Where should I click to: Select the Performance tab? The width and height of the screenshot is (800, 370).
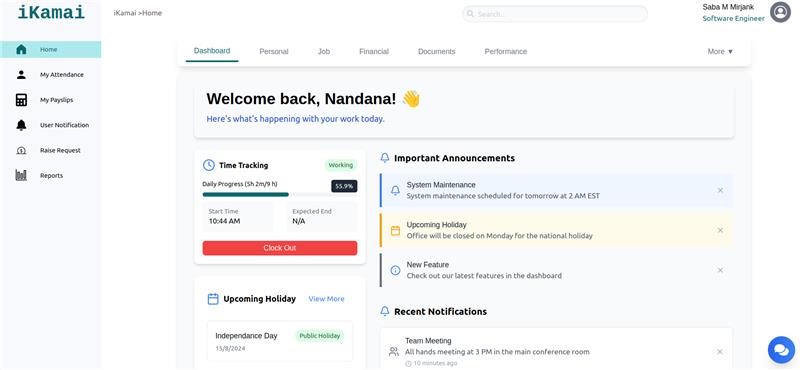coord(506,52)
